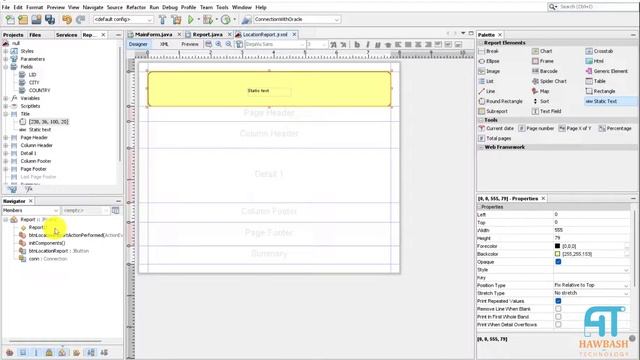The height and width of the screenshot is (360, 640).
Task: Click the zoom in icon in designer toolbar
Action: [x=218, y=44]
